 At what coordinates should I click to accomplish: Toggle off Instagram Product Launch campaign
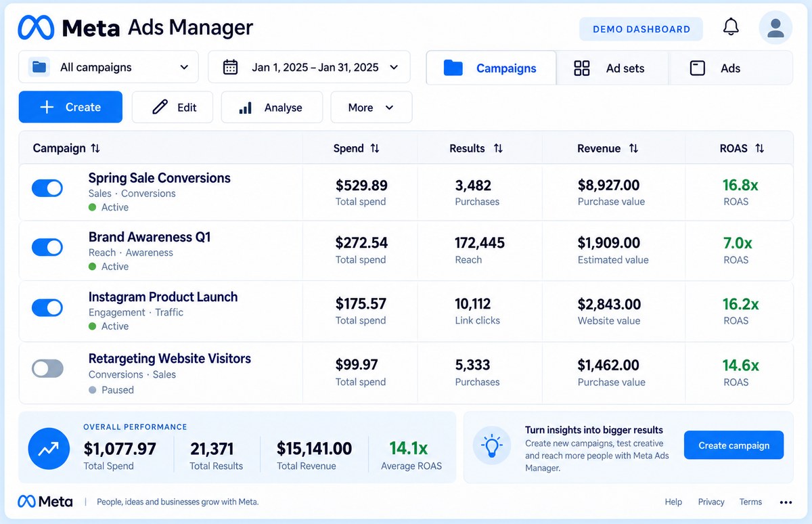(47, 307)
